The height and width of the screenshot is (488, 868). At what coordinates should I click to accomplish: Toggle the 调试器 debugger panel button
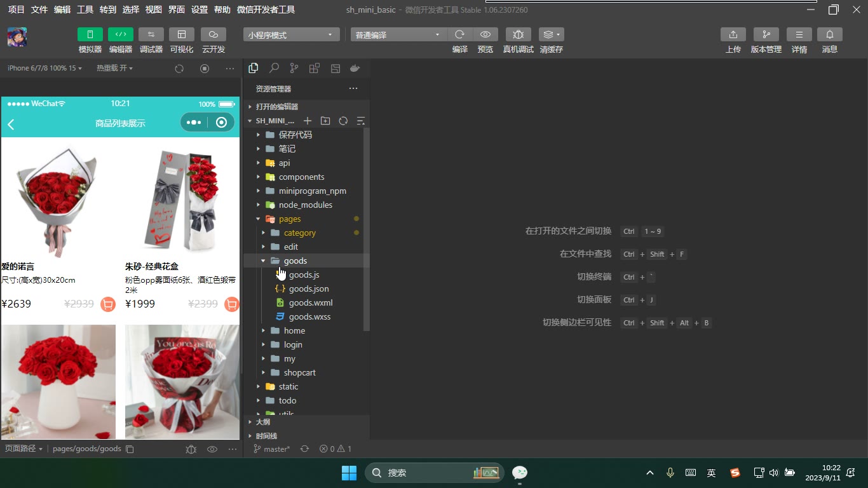pyautogui.click(x=151, y=34)
